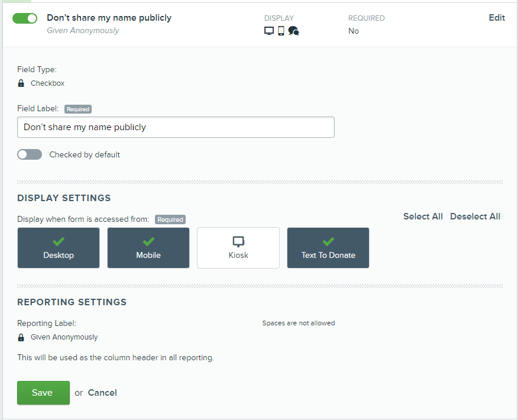This screenshot has width=518, height=420.
Task: Cancel editing the field
Action: point(102,393)
